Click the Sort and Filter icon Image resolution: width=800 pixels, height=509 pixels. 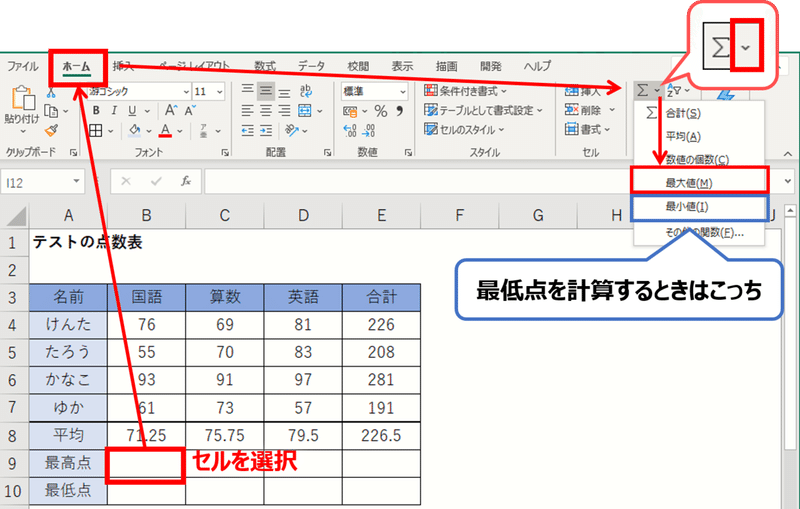[x=674, y=91]
